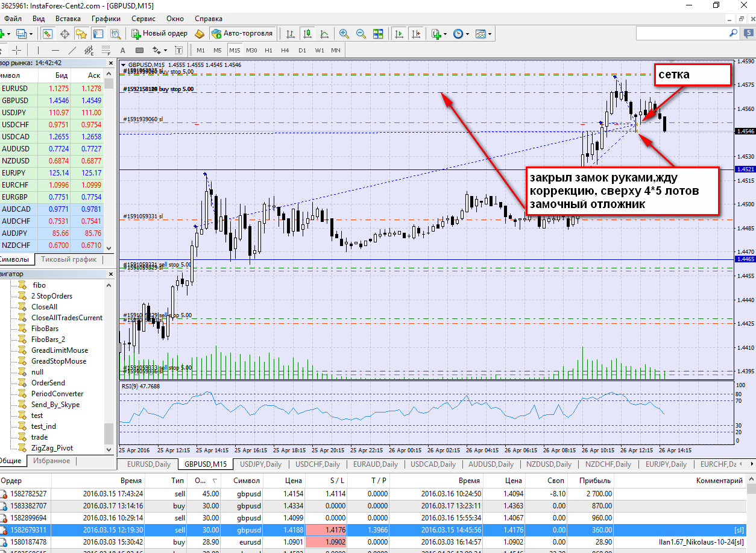Switch chart to bar chart icon

290,33
